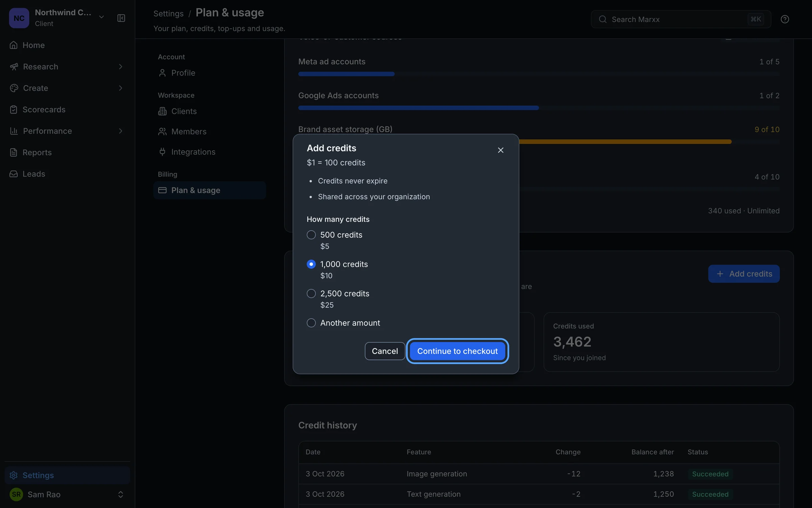Click the Profile person icon
The image size is (812, 508).
pos(162,73)
